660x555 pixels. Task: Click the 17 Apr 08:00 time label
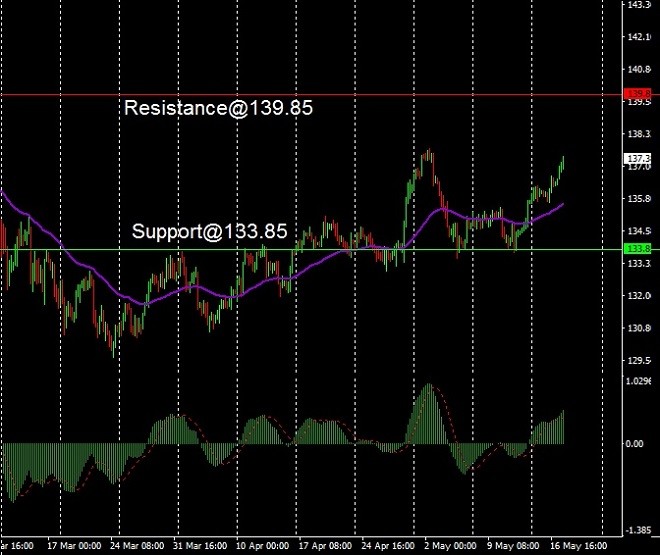(325, 546)
